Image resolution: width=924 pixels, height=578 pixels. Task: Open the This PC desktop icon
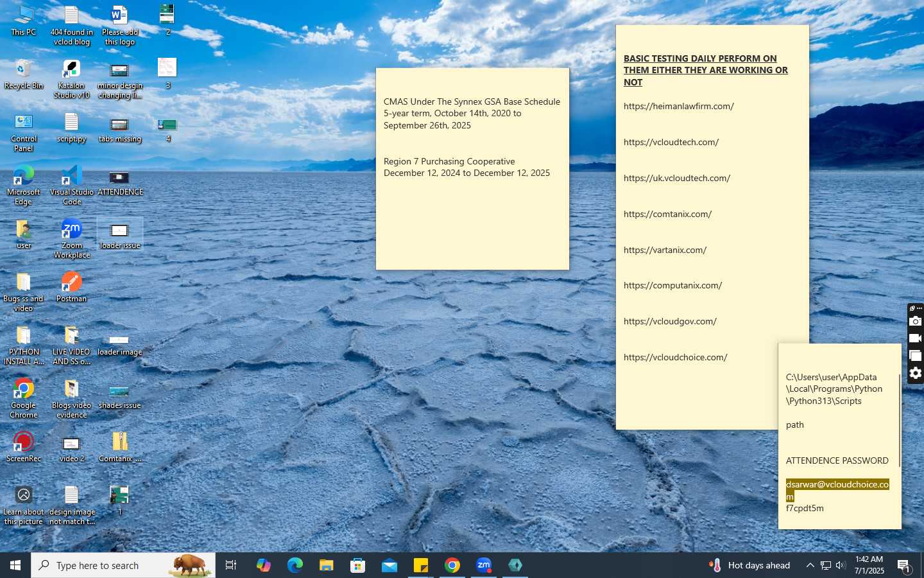tap(24, 21)
